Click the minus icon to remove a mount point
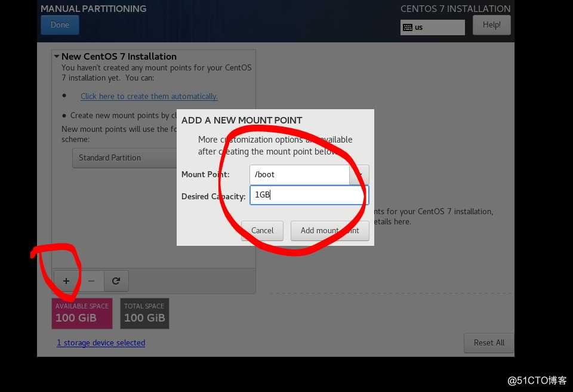573x392 pixels. pyautogui.click(x=91, y=281)
